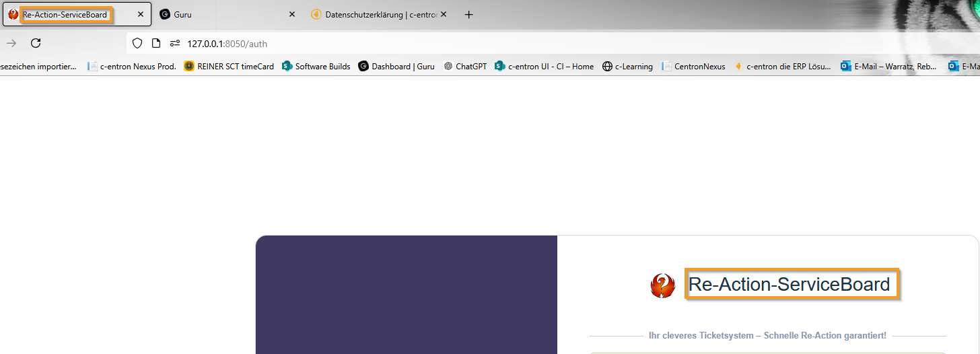The width and height of the screenshot is (980, 354).
Task: Open the ChatGPT bookmark
Action: [465, 67]
